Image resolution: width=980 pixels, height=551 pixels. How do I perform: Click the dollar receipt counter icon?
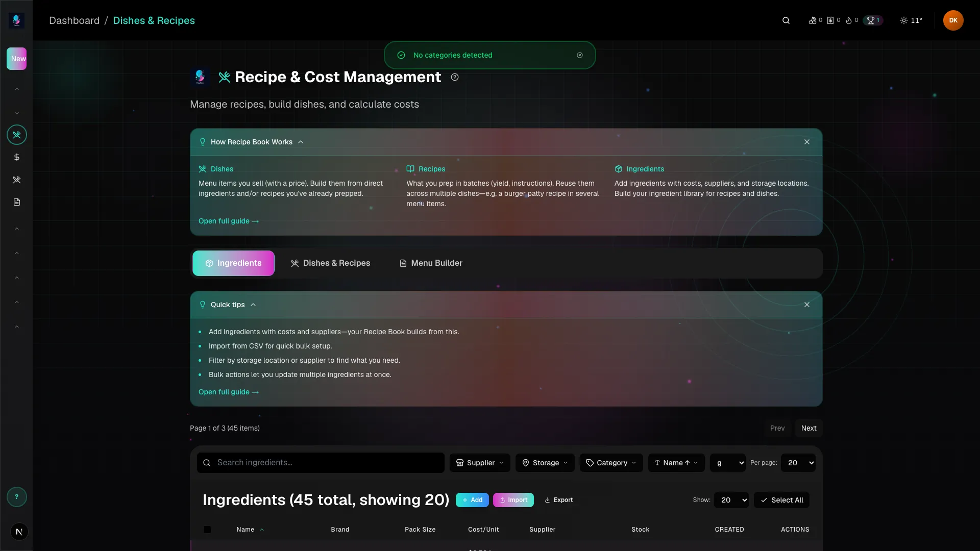point(830,20)
